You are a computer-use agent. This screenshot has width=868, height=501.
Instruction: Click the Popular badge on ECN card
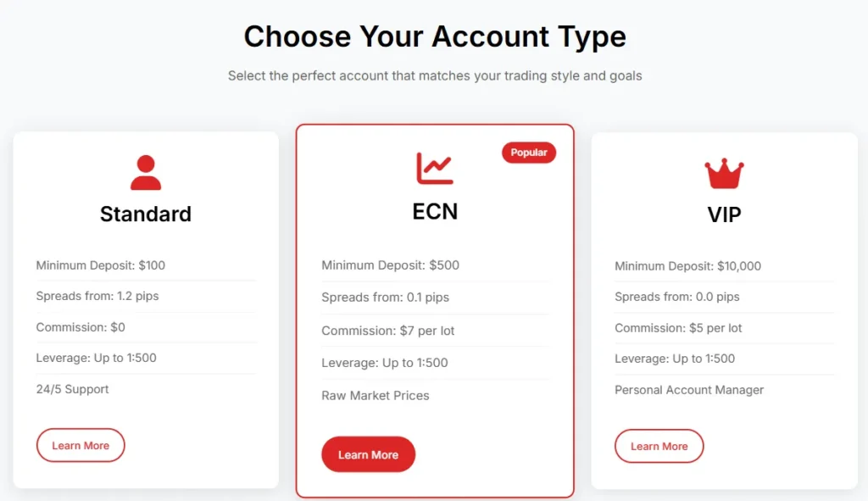click(529, 153)
